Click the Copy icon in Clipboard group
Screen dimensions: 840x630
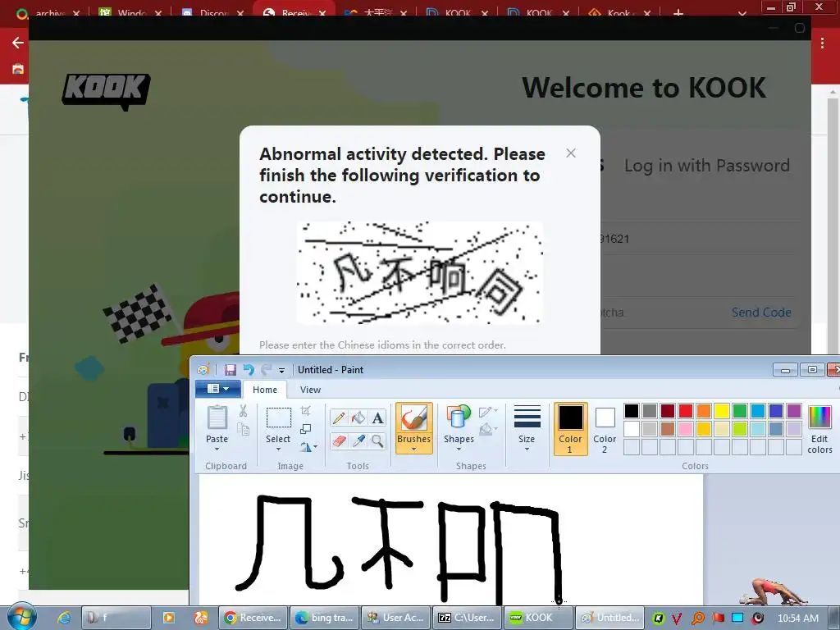click(x=243, y=430)
